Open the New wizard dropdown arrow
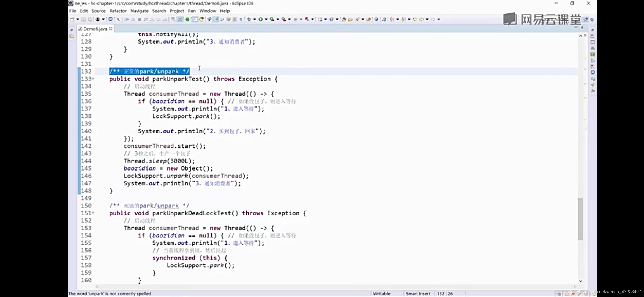Viewport: 644px width, 297px height. (x=78, y=19)
